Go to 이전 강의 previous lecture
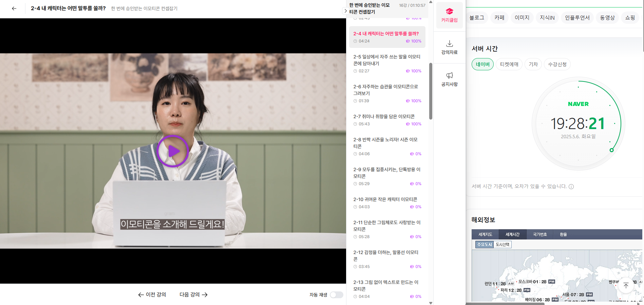 [152, 294]
